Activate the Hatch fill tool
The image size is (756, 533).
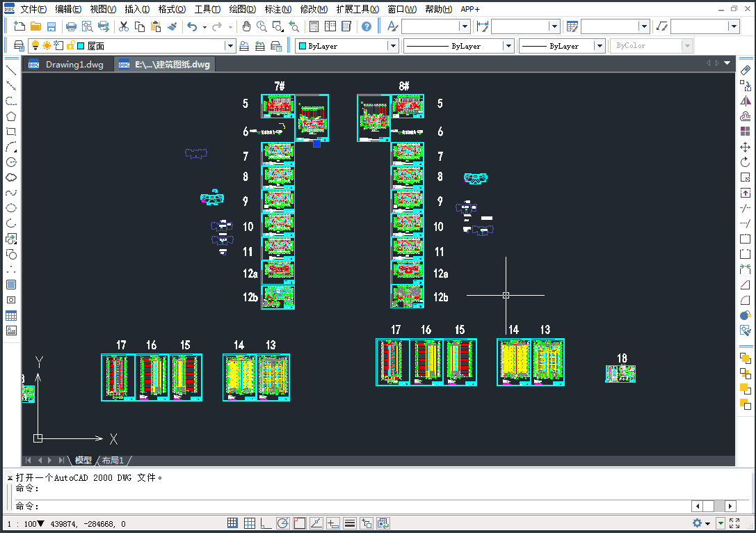11,285
